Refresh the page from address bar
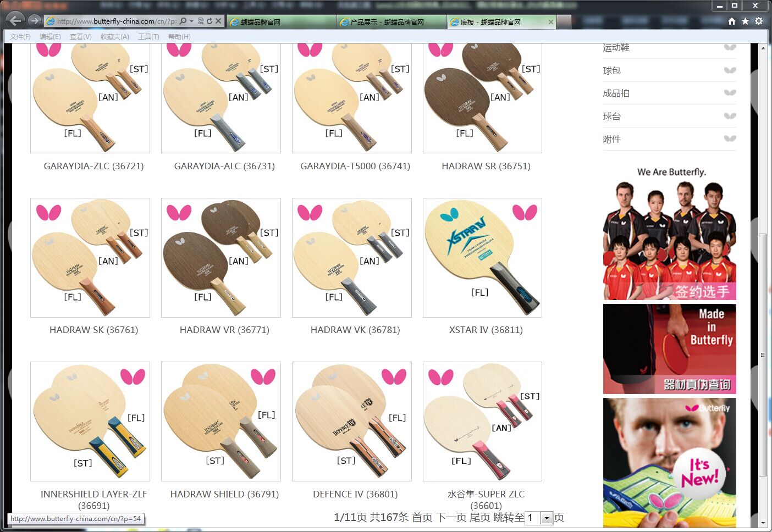Screen dimensions: 772x532 (x=209, y=21)
